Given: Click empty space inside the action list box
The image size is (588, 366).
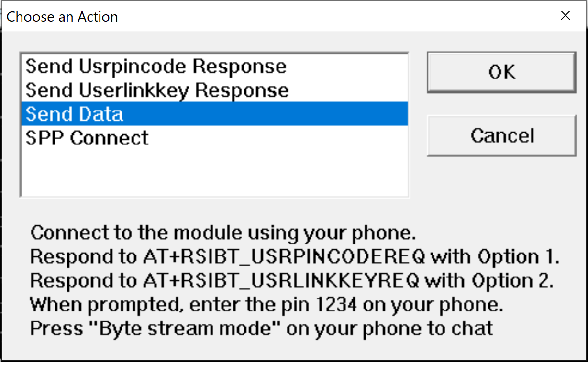Looking at the screenshot, I should tap(213, 172).
